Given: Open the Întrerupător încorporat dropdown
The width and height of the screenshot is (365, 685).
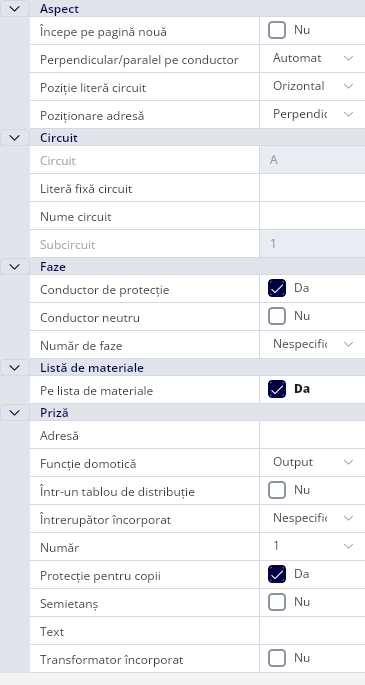Looking at the screenshot, I should (312, 518).
